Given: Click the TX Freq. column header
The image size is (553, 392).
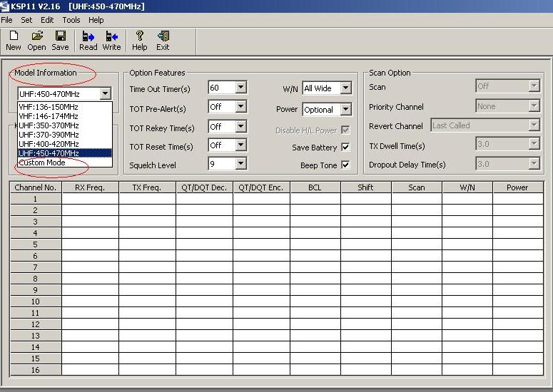Looking at the screenshot, I should pos(147,187).
